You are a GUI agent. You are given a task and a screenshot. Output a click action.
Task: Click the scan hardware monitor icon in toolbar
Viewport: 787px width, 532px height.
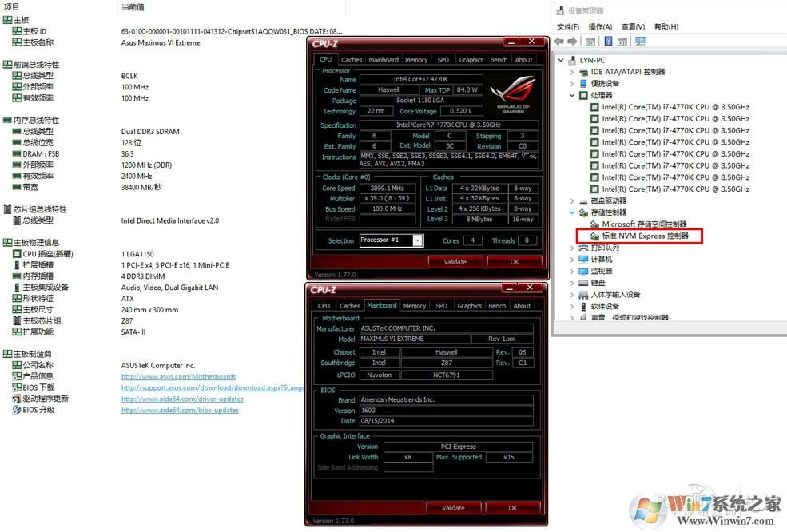tap(640, 42)
